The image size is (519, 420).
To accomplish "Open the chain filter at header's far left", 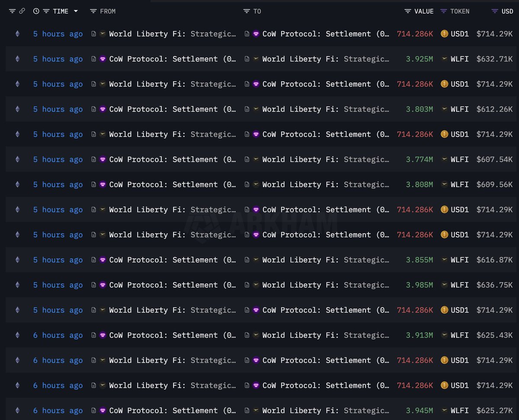I will (x=12, y=11).
